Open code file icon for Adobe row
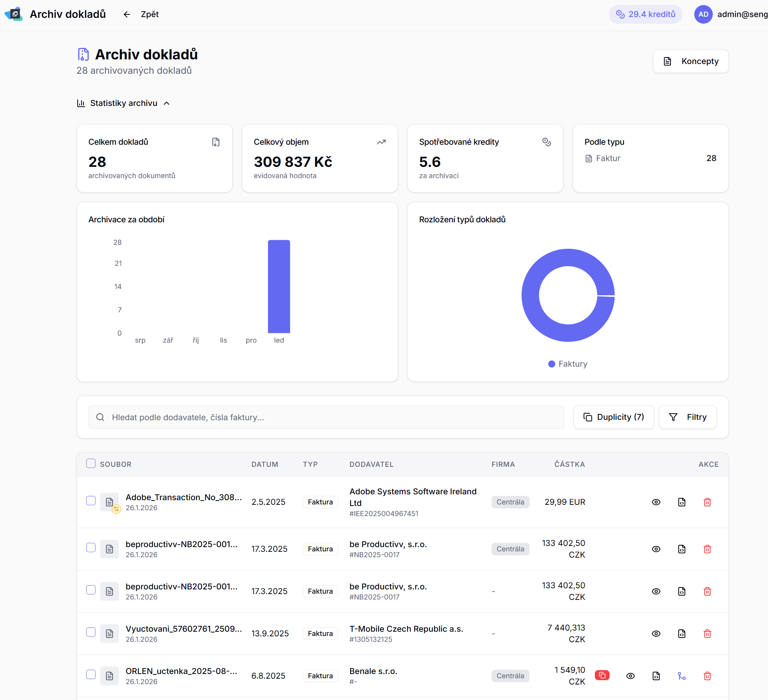This screenshot has width=768, height=700. point(681,502)
